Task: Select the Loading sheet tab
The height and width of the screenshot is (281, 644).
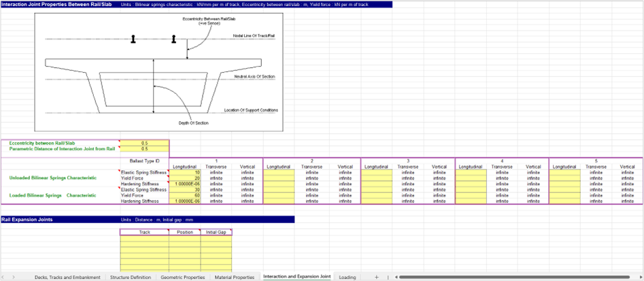Action: [347, 277]
